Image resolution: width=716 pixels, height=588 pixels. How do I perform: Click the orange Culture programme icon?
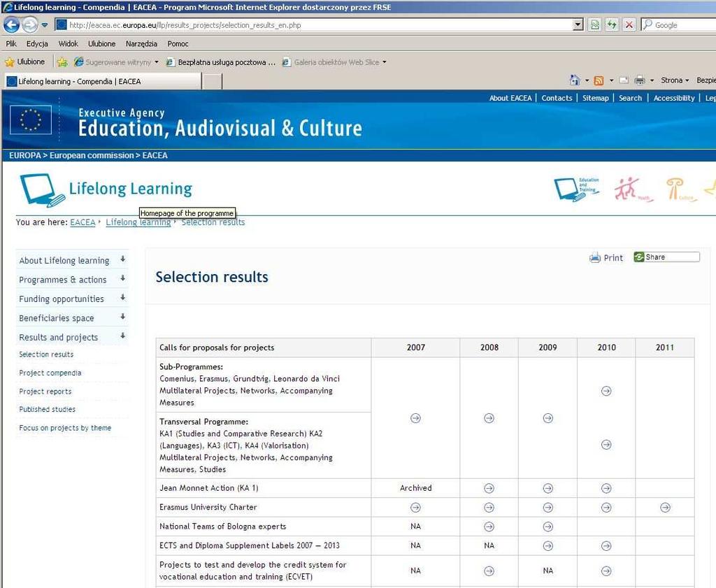tap(680, 189)
